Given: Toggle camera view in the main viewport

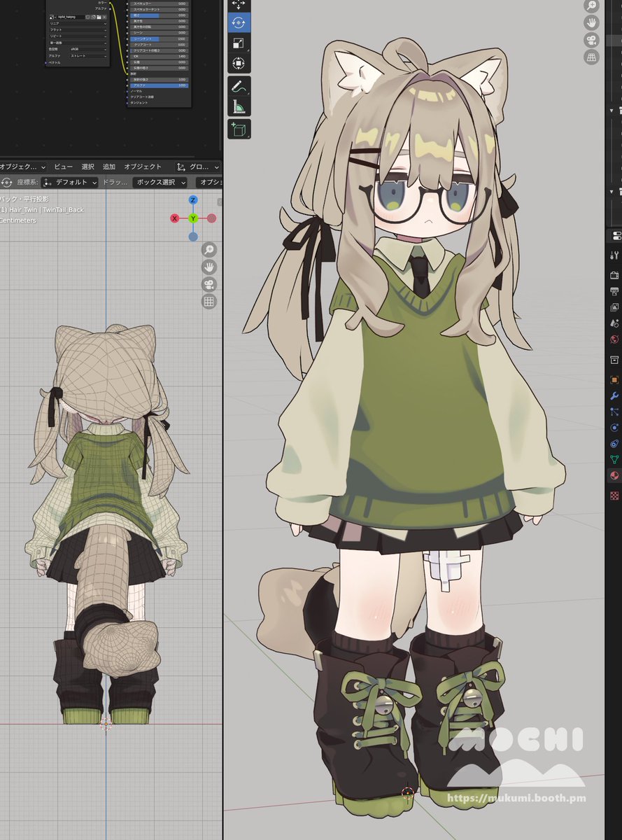Looking at the screenshot, I should click(x=592, y=40).
